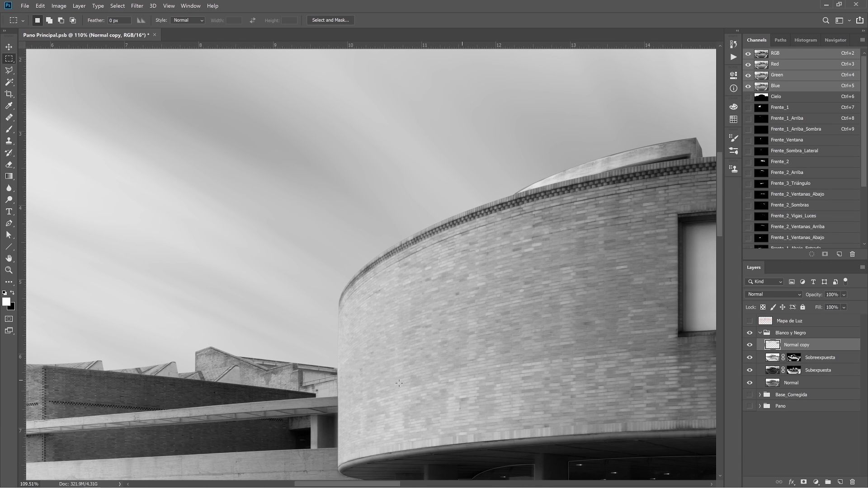Toggle visibility eye of the Red channel

pyautogui.click(x=748, y=64)
